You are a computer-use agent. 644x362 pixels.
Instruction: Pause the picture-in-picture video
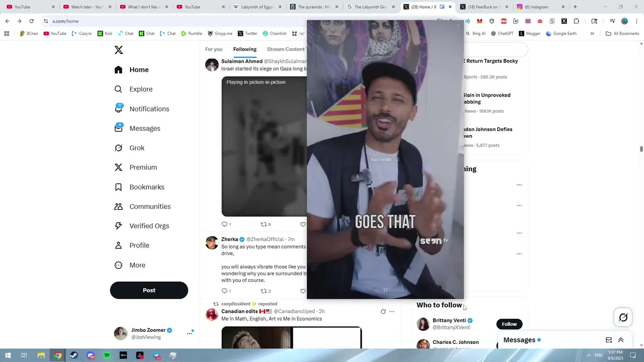tap(385, 290)
